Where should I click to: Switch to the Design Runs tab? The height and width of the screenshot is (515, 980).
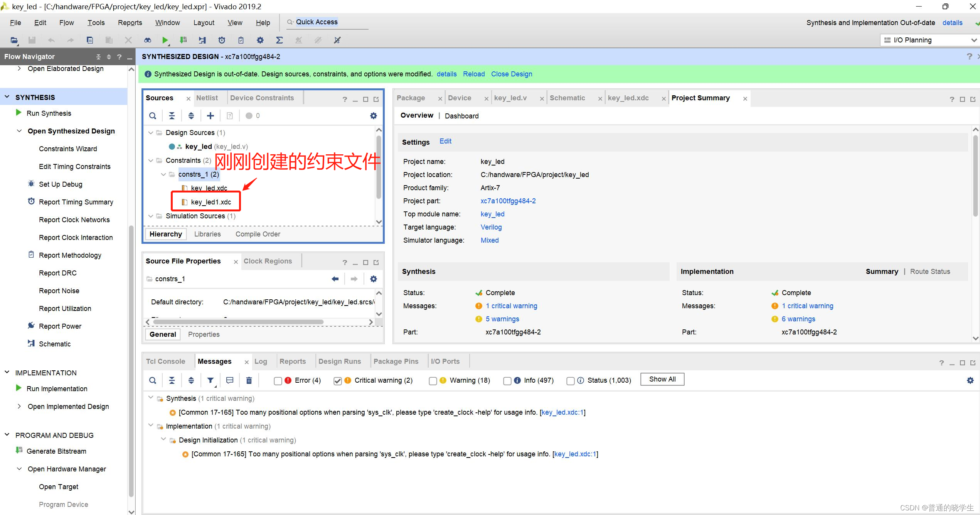[x=340, y=361]
